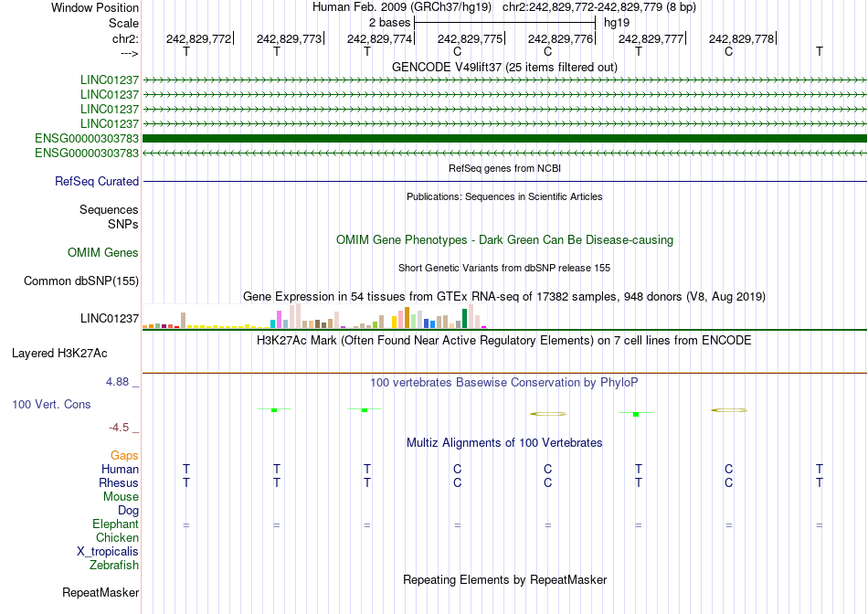This screenshot has width=868, height=614.
Task: Open 'RefSeq genes from NCBI' track title
Action: [504, 168]
